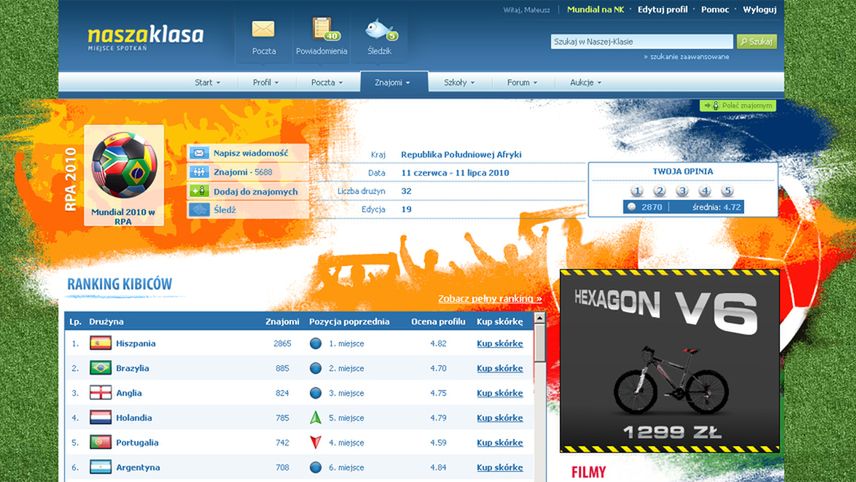Image resolution: width=856 pixels, height=482 pixels.
Task: Click the Republika Południowej Afryki text
Action: point(461,154)
